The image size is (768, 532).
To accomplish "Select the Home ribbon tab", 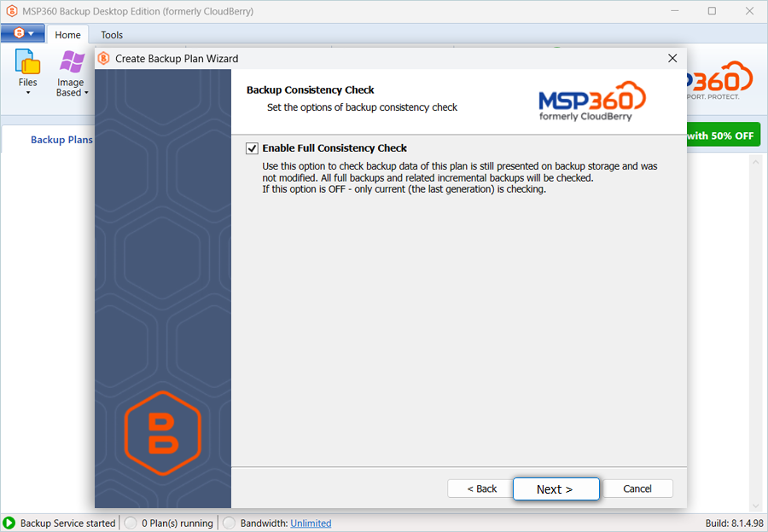I will tap(67, 35).
